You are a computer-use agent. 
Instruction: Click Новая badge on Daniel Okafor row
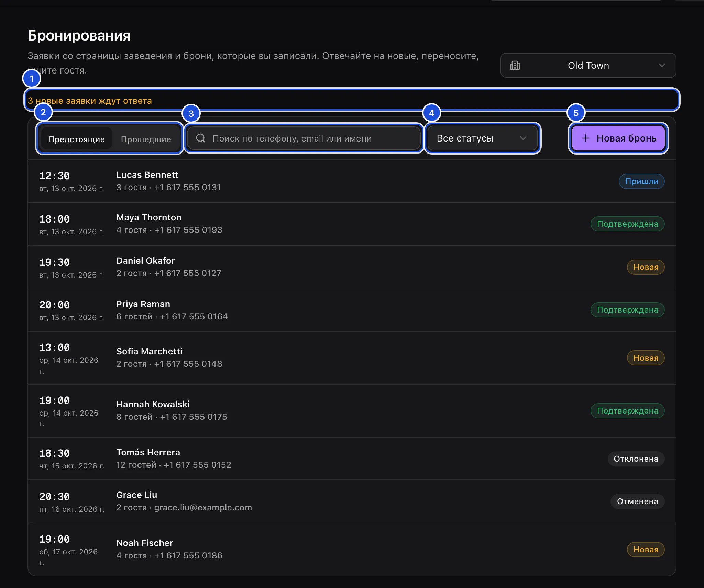click(x=646, y=267)
